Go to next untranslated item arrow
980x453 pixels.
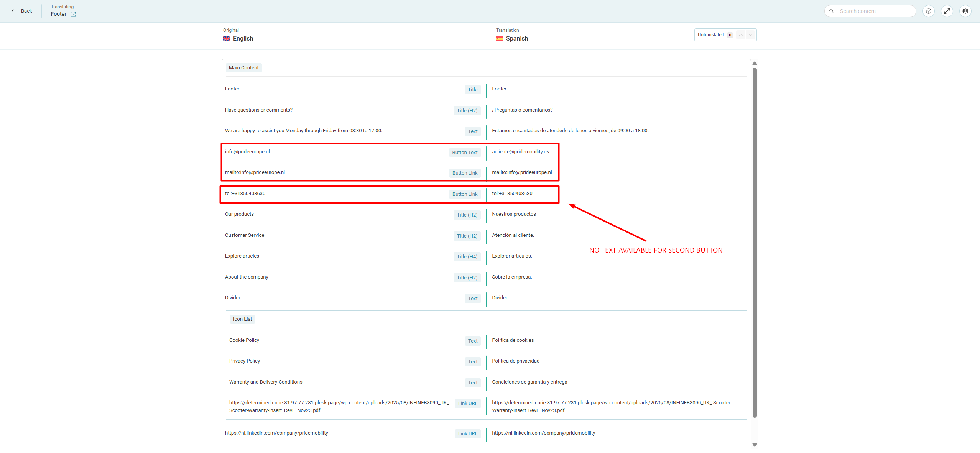750,35
